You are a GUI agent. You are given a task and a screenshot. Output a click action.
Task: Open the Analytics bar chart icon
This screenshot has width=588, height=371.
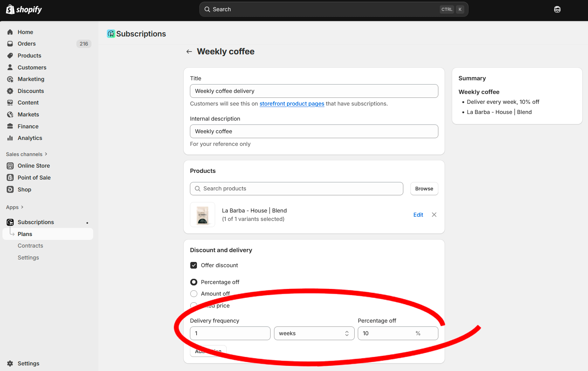[x=10, y=138]
